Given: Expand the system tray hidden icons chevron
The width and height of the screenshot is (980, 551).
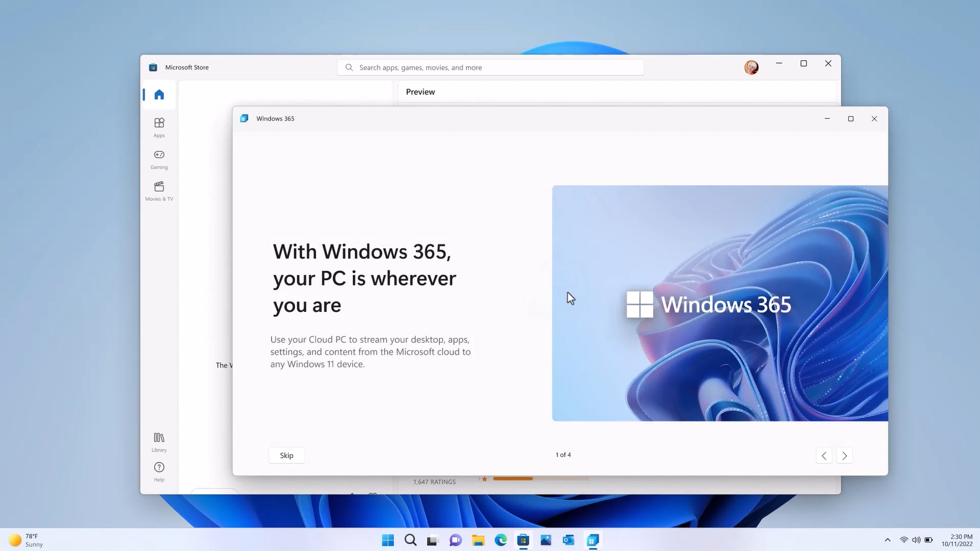Looking at the screenshot, I should coord(887,540).
